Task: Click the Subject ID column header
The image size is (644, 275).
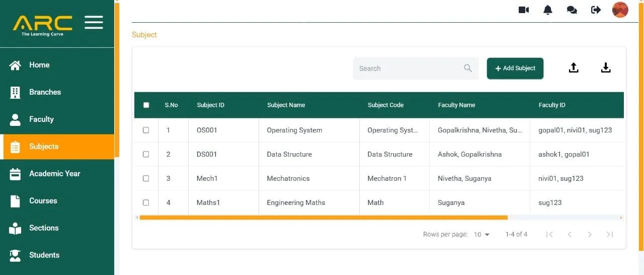Action: [x=210, y=105]
